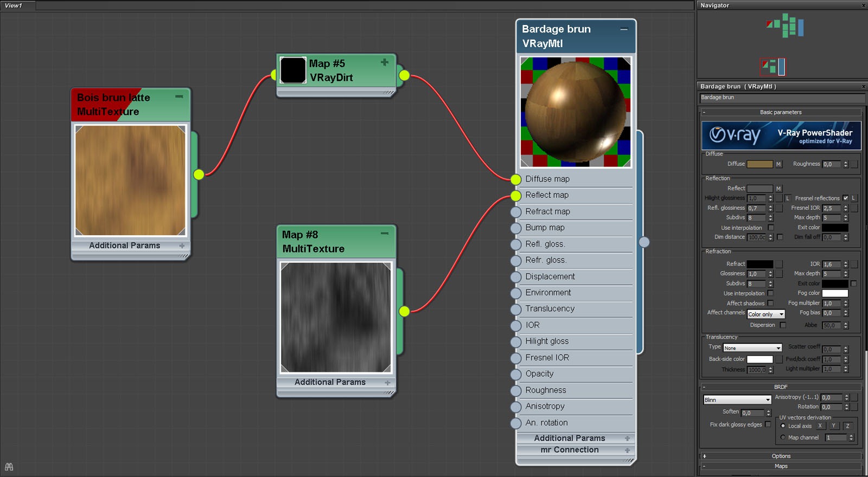Collapse the Bois brun latte MultiTexture node

coord(179,96)
